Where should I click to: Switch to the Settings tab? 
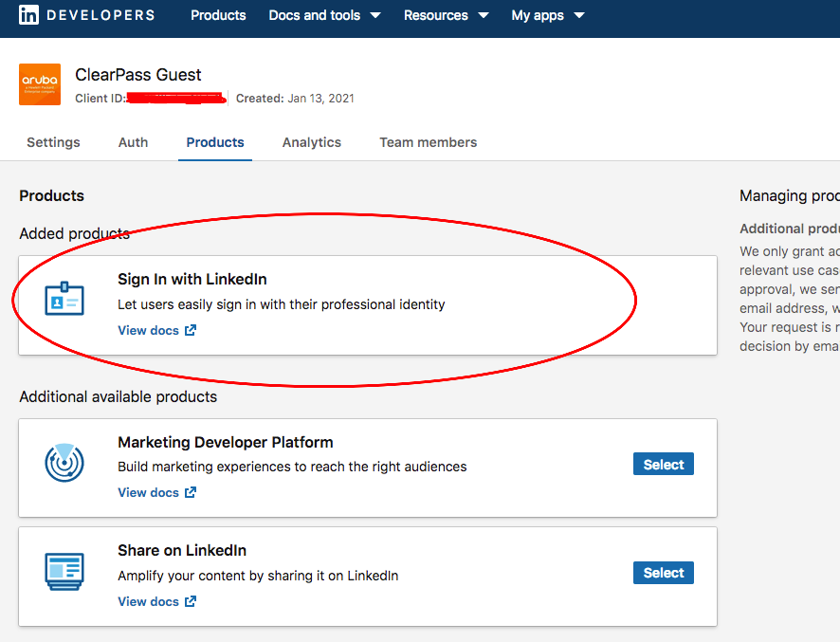tap(54, 142)
